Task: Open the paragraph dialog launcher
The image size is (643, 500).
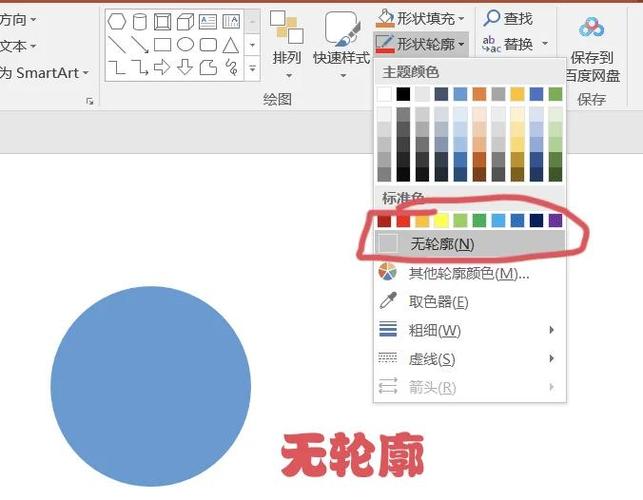Action: [90, 101]
